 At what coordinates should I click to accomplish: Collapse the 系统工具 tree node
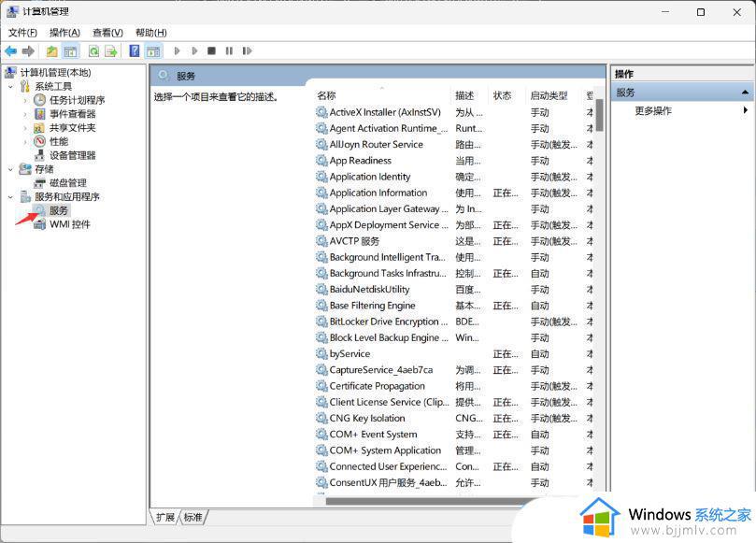click(10, 87)
